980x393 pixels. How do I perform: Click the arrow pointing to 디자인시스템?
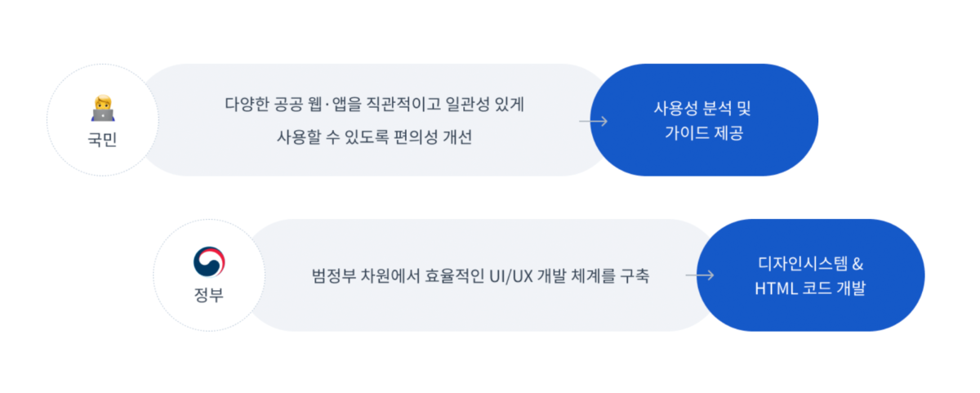click(700, 275)
